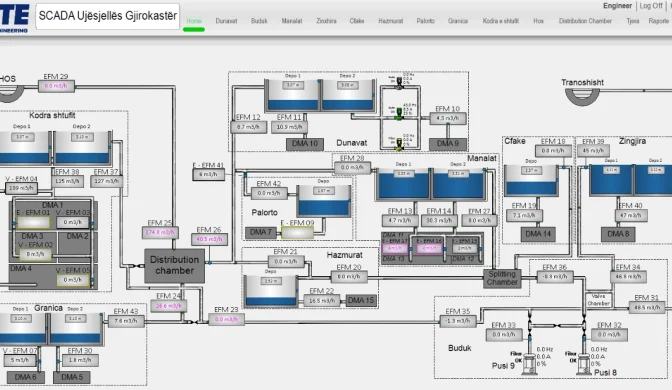Click EFM 43 flow reading

point(126,321)
